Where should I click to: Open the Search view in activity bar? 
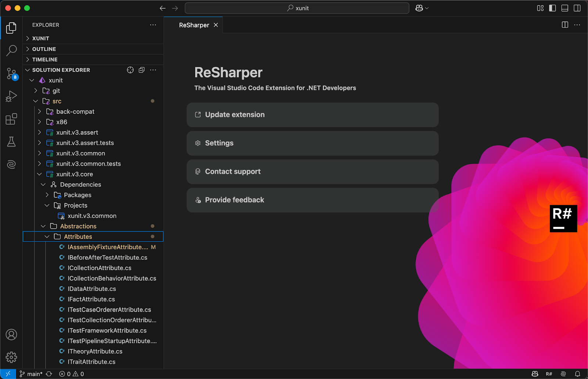pos(11,51)
